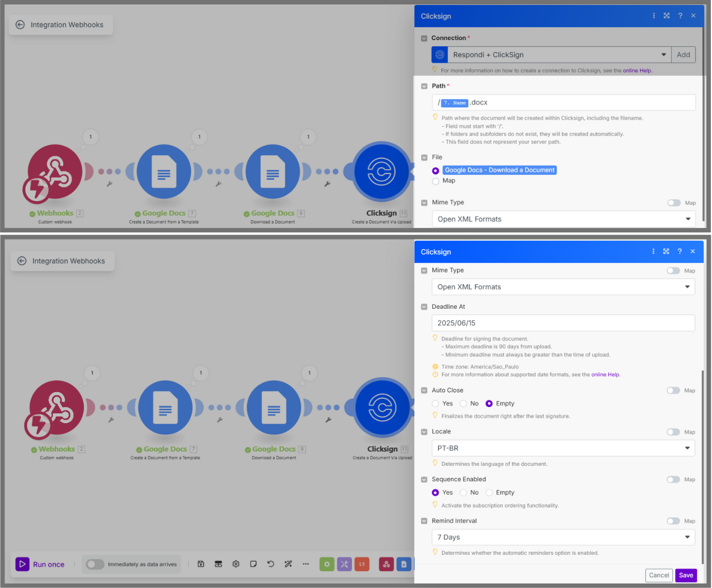Image resolution: width=712 pixels, height=588 pixels.
Task: Click Clicksign module circle in upper screenshot
Action: coord(381,171)
